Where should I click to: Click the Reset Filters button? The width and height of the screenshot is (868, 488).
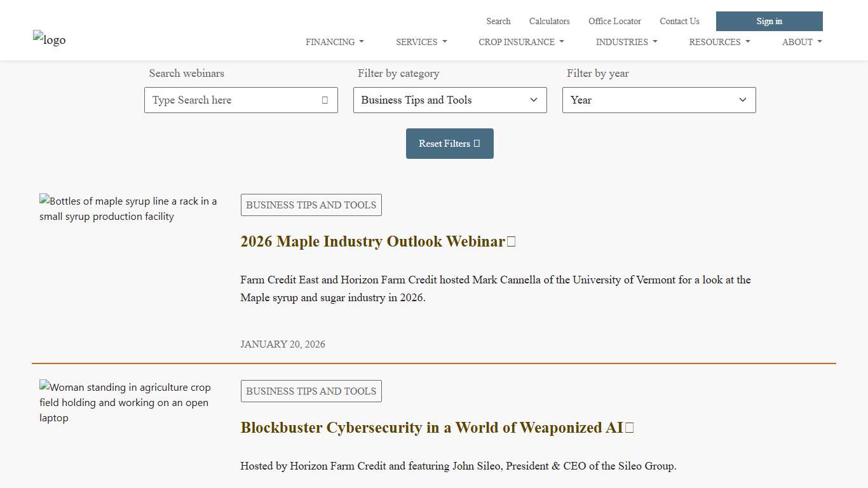tap(449, 143)
